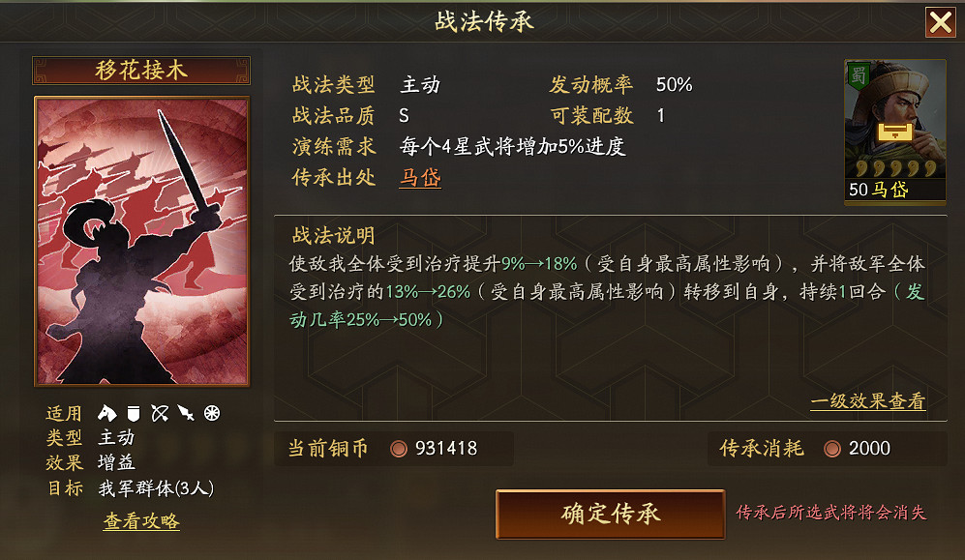
Task: Click the star rating row on portrait
Action: (x=895, y=168)
